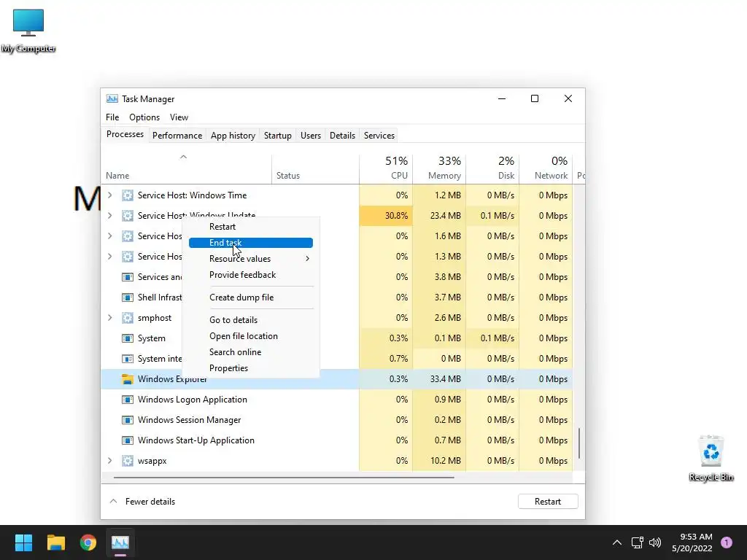
Task: Select the My Computer desktop icon
Action: tap(28, 31)
